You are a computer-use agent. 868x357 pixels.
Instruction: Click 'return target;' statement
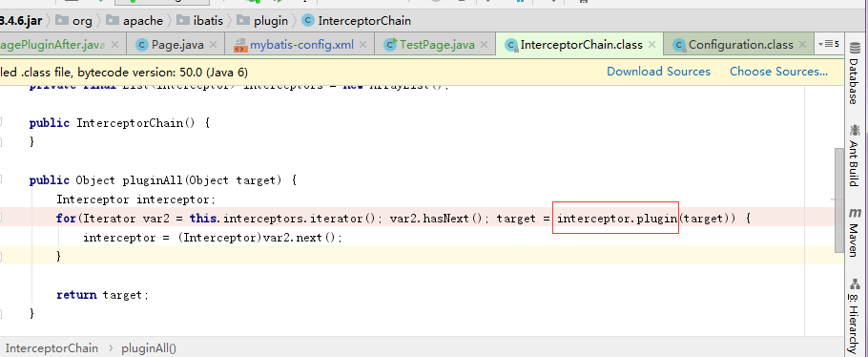[x=103, y=295]
